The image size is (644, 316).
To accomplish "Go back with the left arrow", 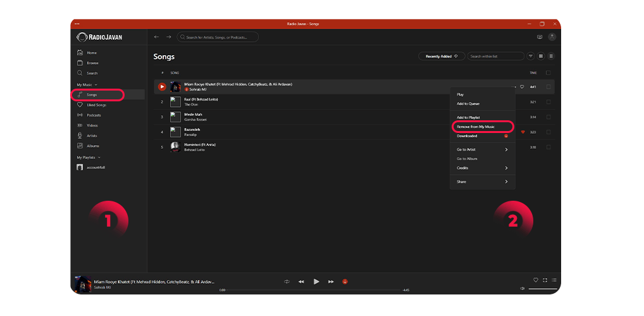I will 156,37.
